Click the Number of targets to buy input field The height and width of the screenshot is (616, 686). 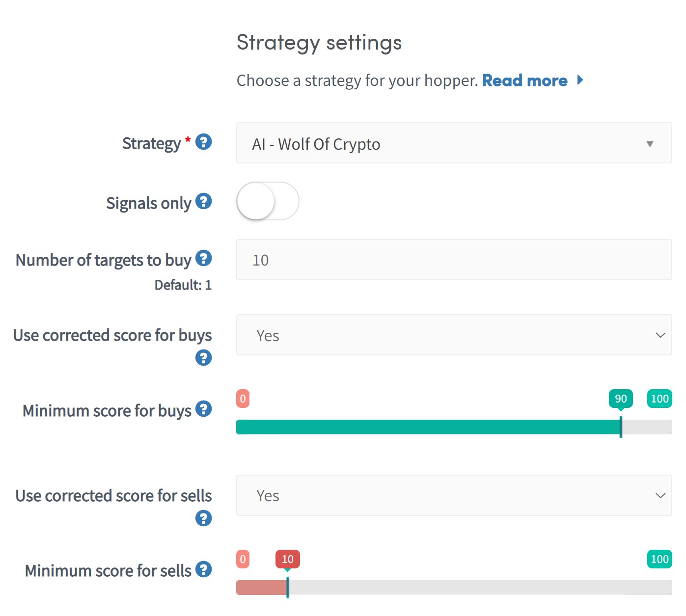454,260
